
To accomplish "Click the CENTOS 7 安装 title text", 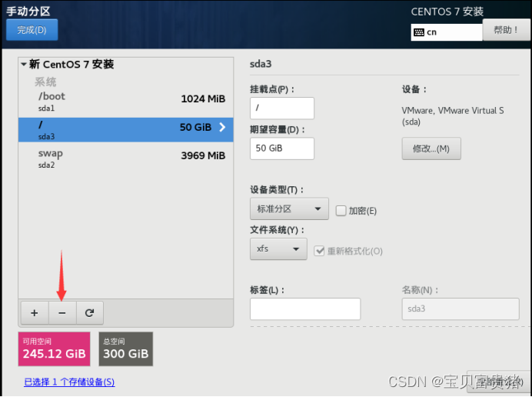I will 447,12.
